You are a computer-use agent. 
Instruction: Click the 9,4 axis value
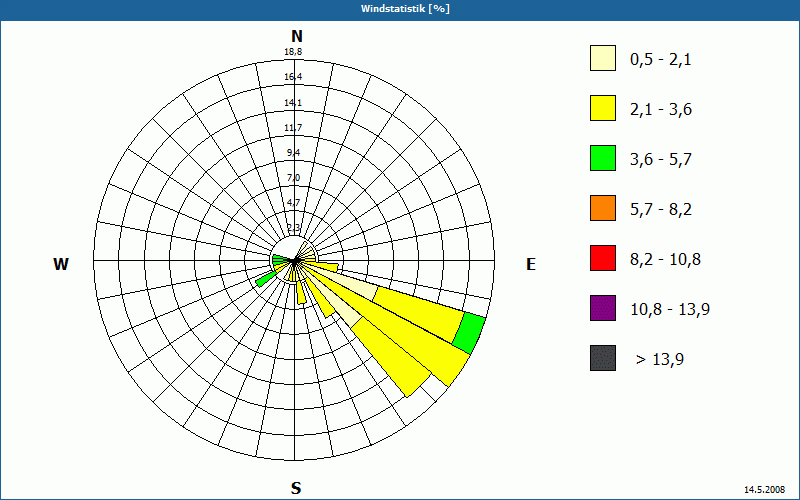pos(293,153)
